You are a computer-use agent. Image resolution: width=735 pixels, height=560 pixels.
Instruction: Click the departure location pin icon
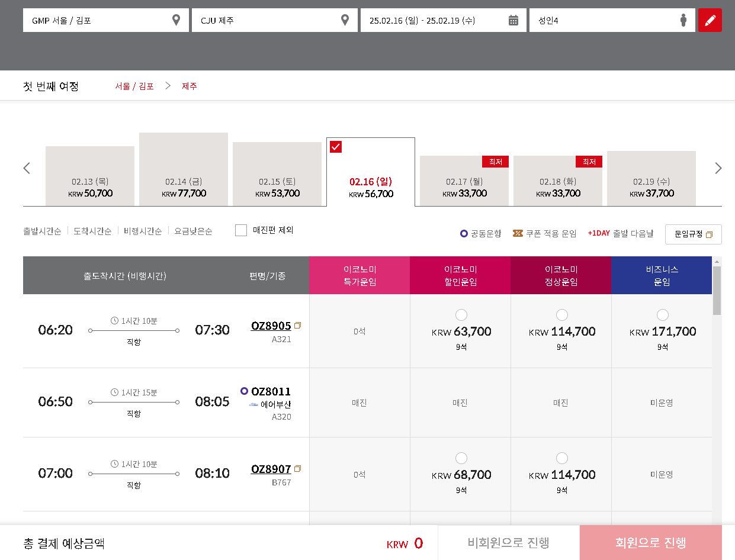pyautogui.click(x=175, y=20)
